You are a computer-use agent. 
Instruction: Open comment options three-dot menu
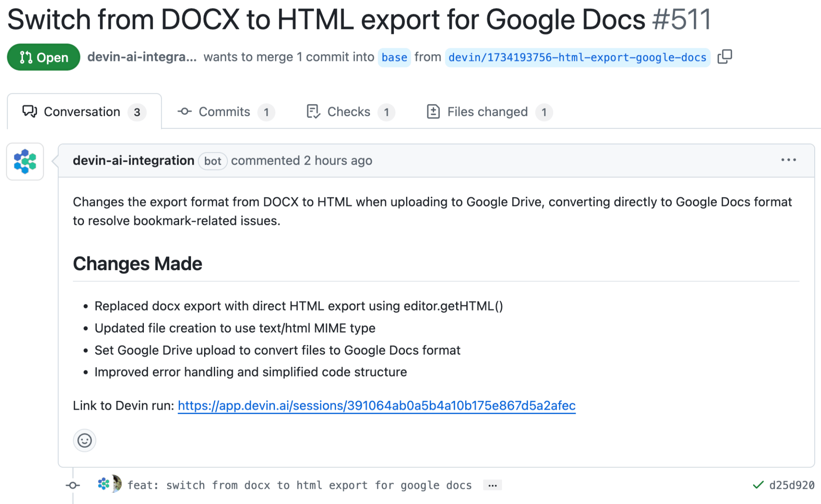click(x=789, y=160)
